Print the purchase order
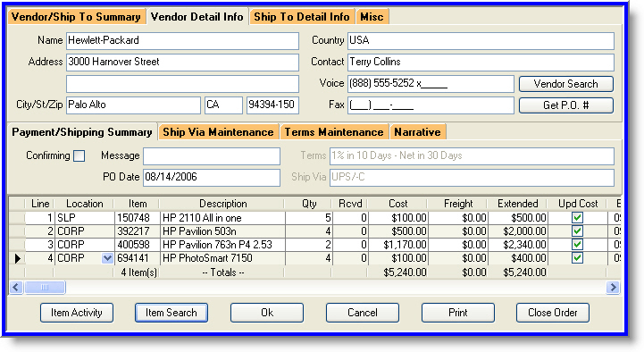Image resolution: width=644 pixels, height=352 pixels. [458, 313]
